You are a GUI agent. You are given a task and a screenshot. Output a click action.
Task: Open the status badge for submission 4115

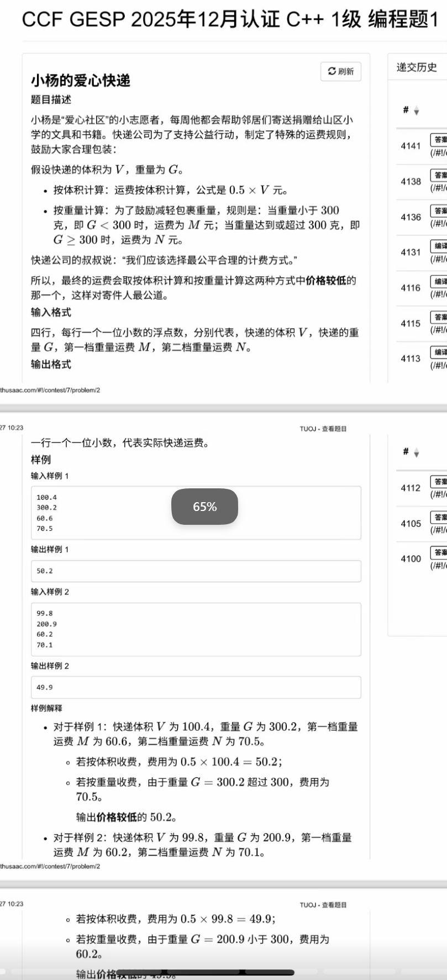click(x=439, y=317)
